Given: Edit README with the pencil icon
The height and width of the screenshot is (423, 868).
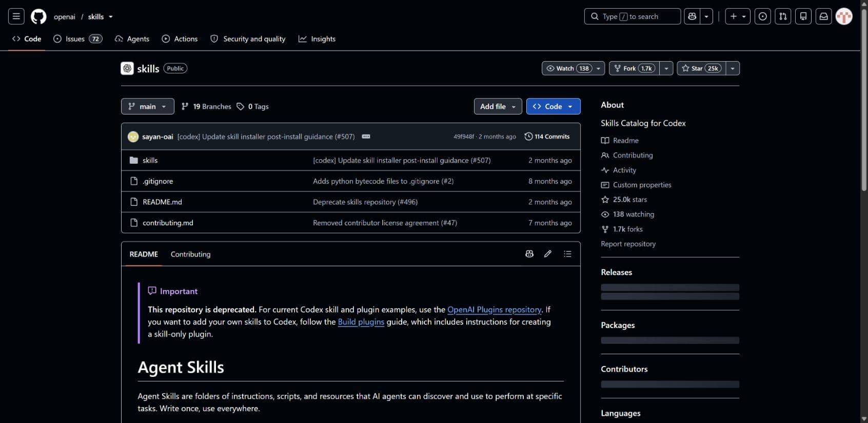Looking at the screenshot, I should tap(548, 254).
